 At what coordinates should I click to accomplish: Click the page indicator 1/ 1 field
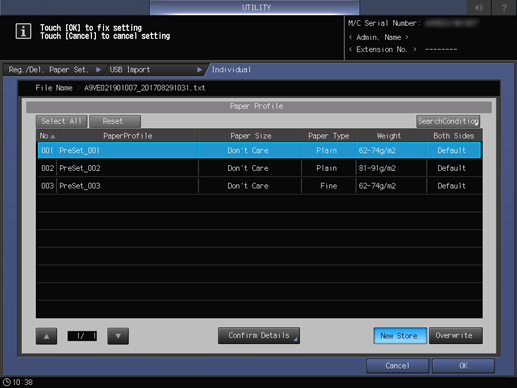tap(82, 336)
